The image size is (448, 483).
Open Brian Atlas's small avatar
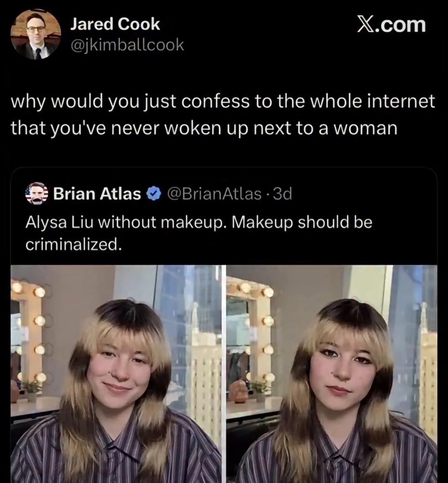point(37,193)
